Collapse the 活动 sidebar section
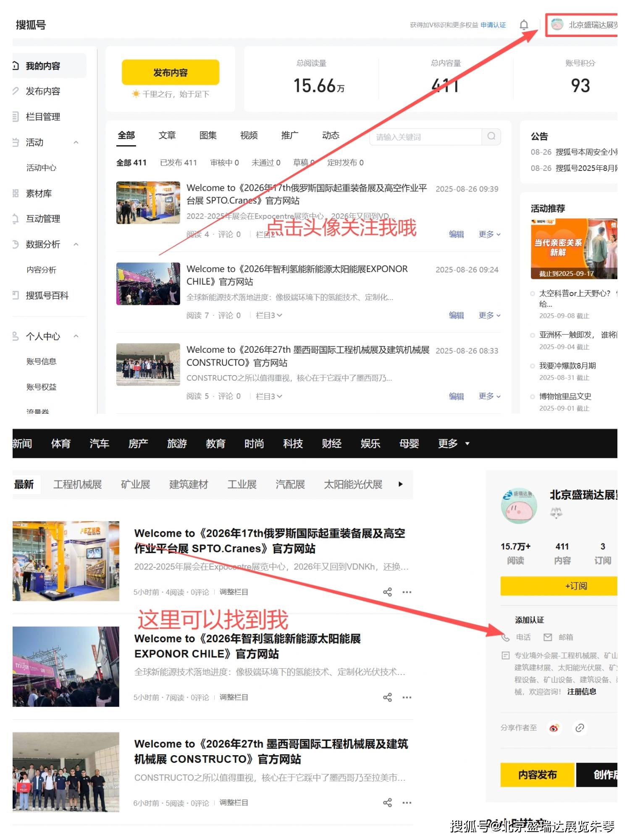This screenshot has width=630, height=840. [x=76, y=142]
